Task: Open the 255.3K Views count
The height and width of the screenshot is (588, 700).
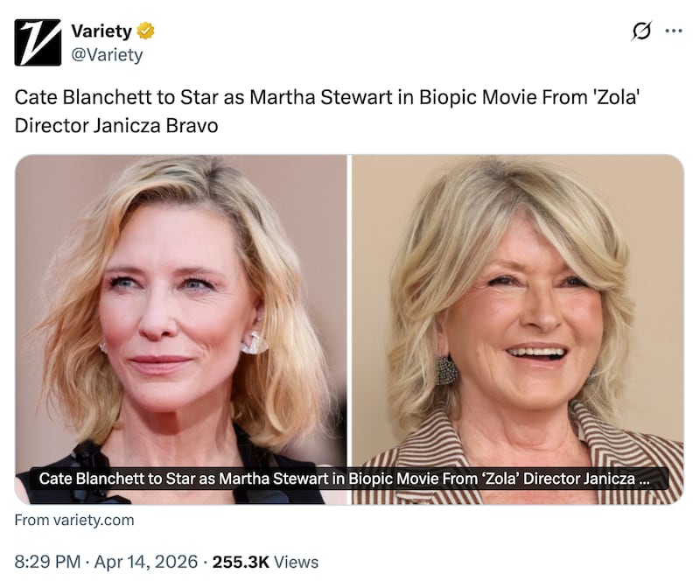Action: [240, 562]
